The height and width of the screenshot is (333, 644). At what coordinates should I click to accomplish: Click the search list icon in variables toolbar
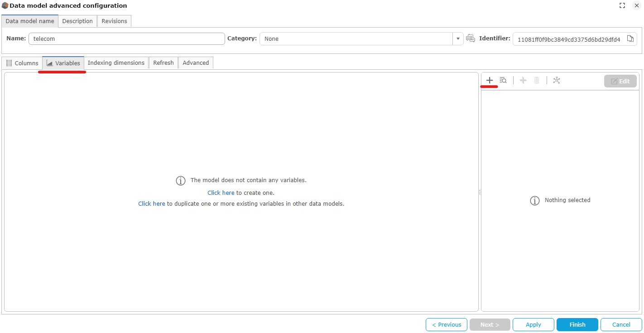[503, 80]
